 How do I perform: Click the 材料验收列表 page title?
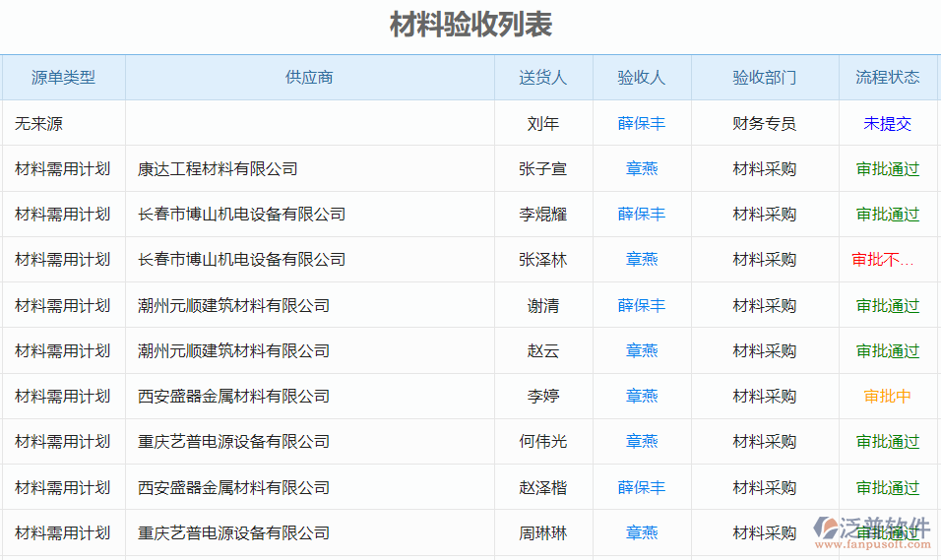coord(470,25)
